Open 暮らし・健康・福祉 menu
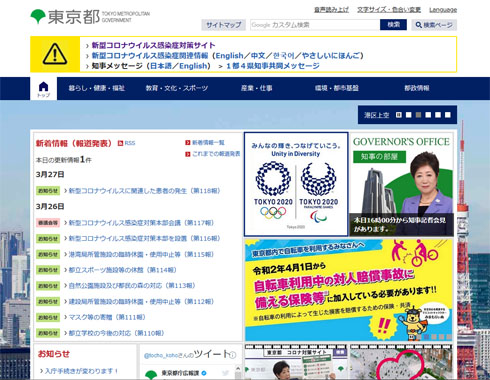 97,88
